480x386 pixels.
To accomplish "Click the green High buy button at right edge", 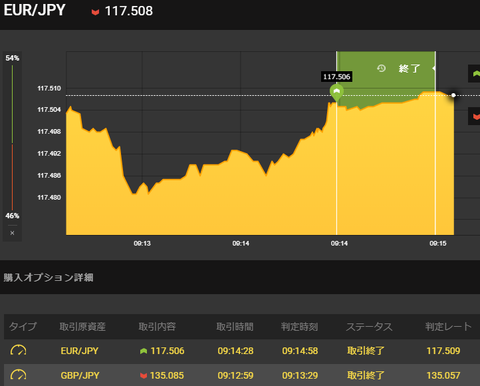I will tap(474, 73).
